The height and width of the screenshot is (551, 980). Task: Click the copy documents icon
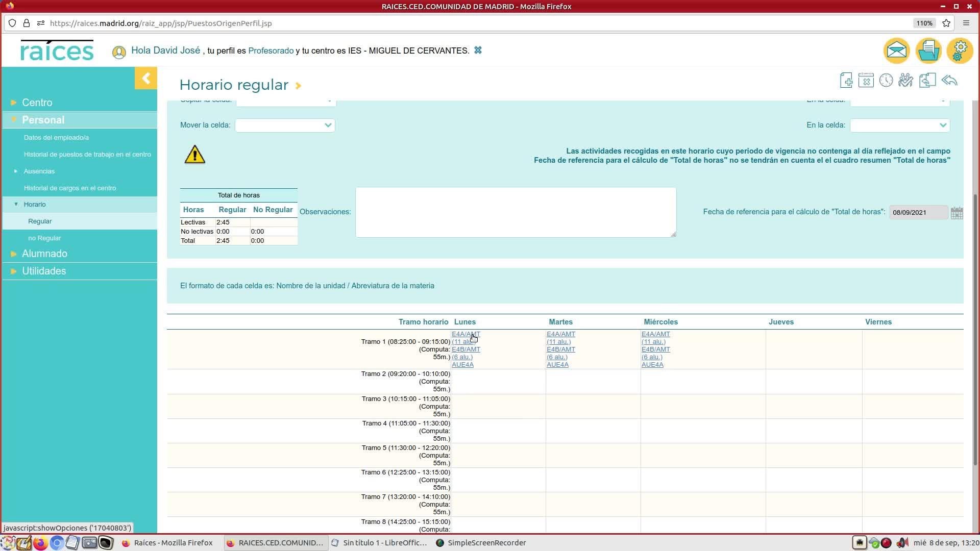927,81
